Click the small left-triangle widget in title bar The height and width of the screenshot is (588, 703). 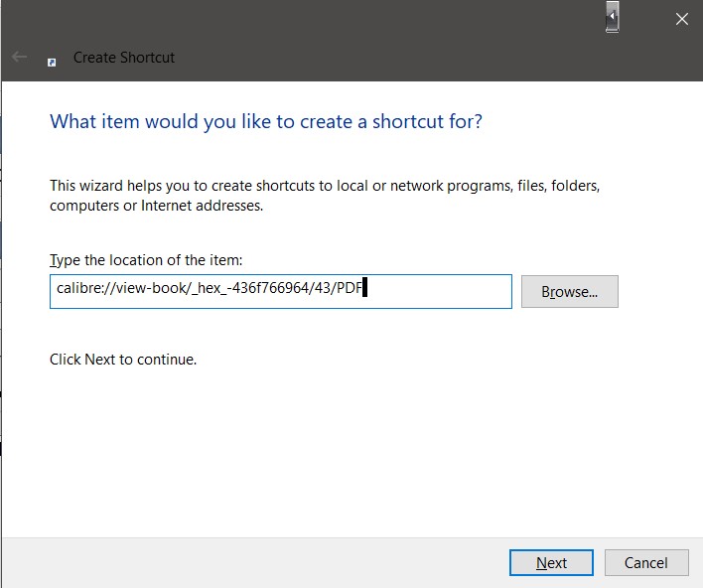click(612, 17)
